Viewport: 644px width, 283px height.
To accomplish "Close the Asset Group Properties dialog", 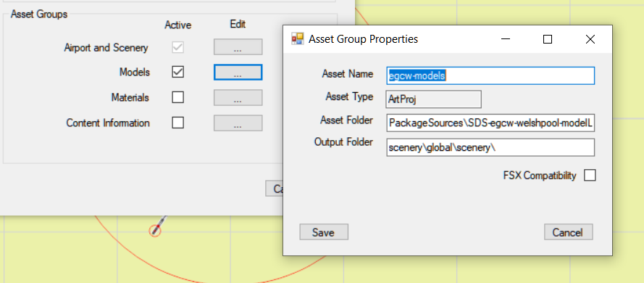I will tap(590, 39).
